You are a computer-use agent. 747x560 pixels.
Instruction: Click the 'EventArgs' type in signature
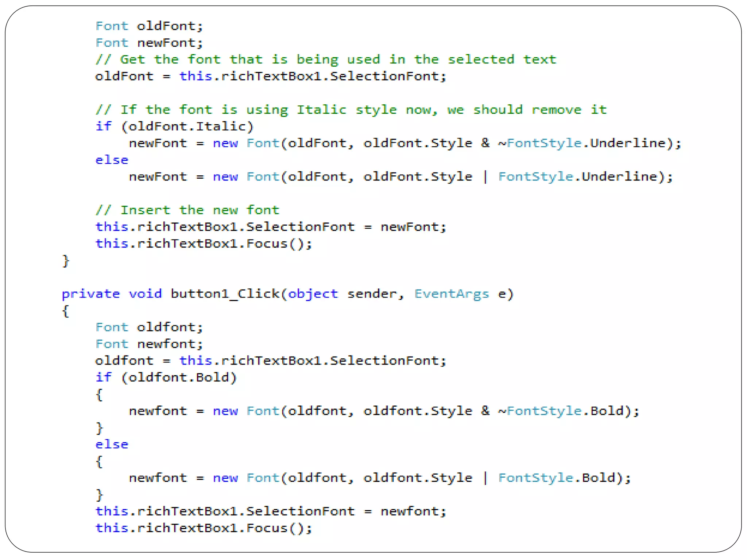[451, 294]
